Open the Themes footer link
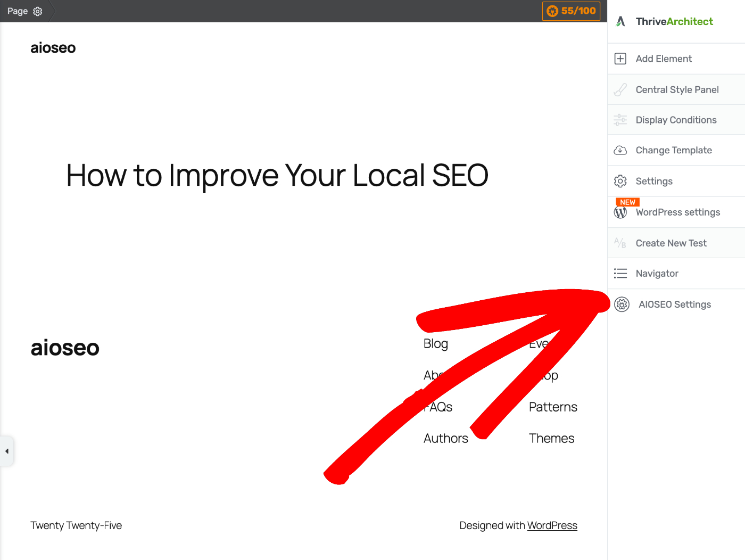 click(552, 438)
